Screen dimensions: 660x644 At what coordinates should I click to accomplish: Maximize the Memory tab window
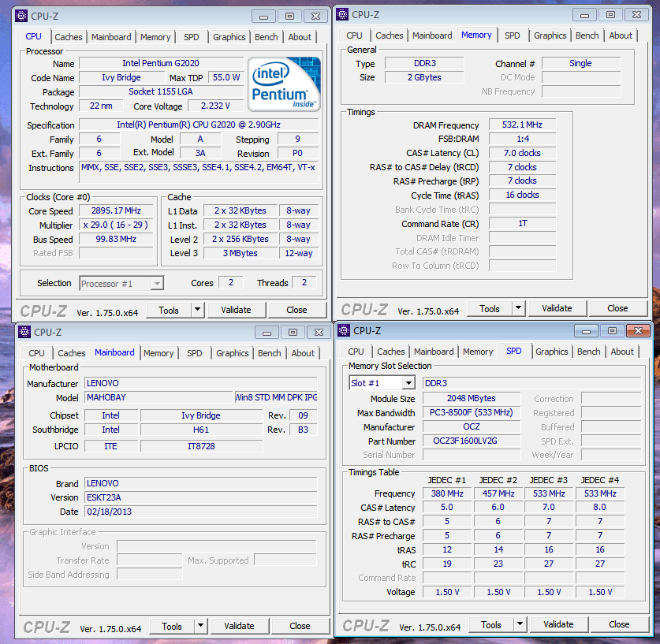[611, 15]
